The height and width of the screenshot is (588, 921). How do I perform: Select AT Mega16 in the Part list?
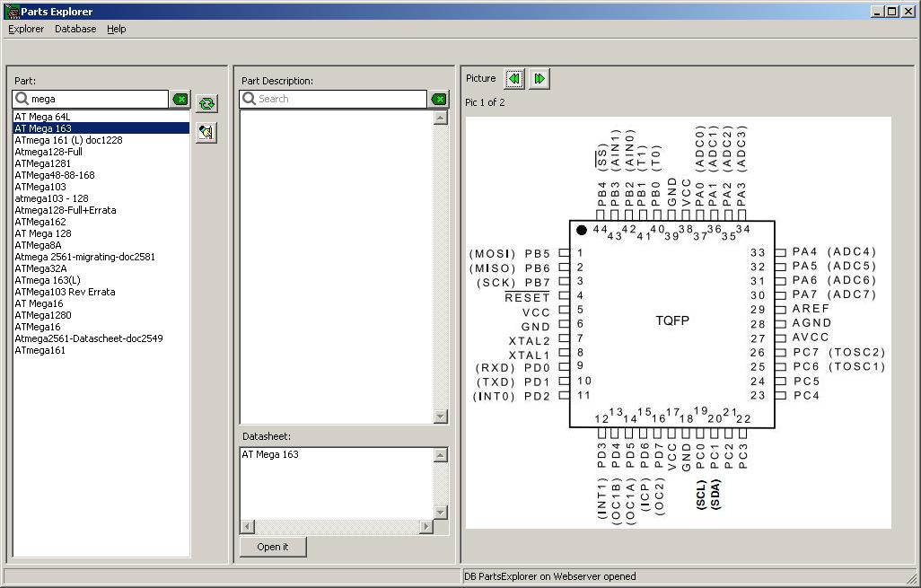tap(101, 303)
